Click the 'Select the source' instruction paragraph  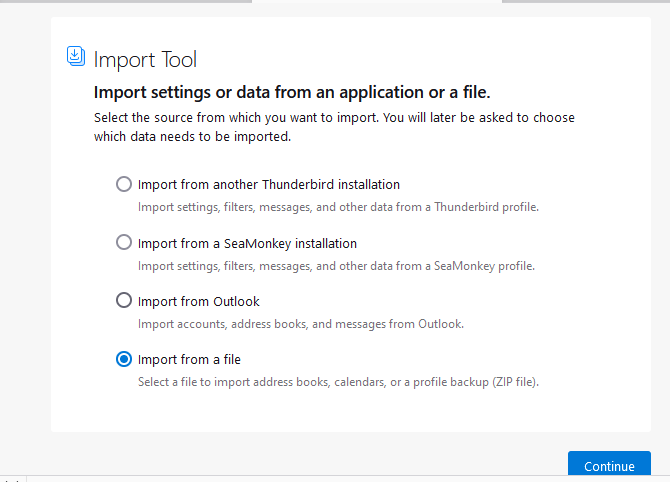tap(334, 127)
